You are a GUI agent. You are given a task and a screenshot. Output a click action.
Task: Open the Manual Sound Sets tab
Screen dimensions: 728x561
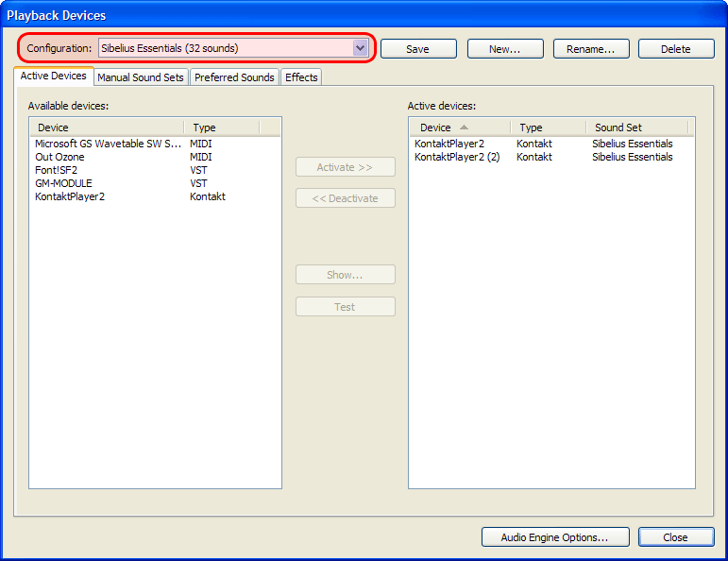point(141,77)
